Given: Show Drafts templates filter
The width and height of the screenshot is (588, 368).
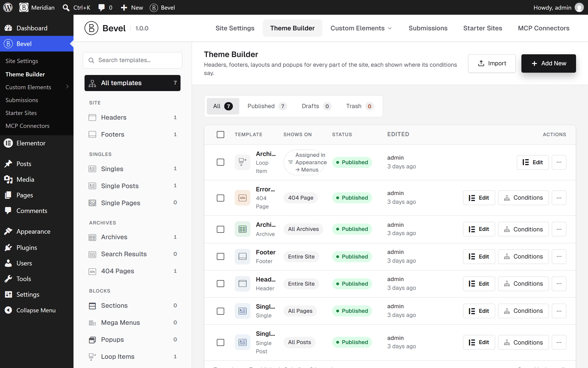Looking at the screenshot, I should click(x=316, y=106).
